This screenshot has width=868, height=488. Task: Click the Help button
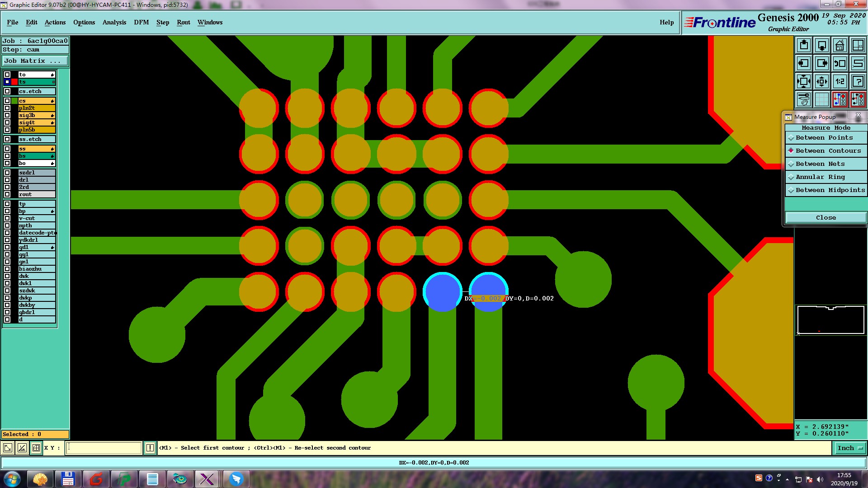[x=666, y=22]
